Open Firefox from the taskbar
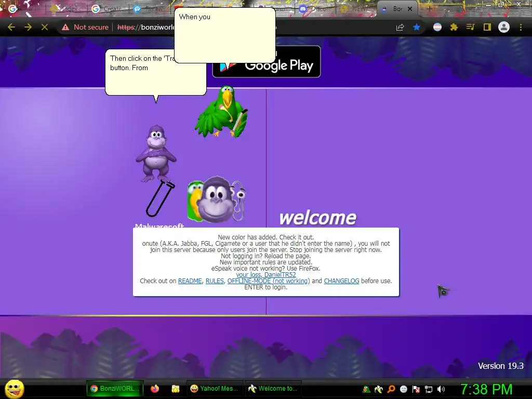The height and width of the screenshot is (399, 532). click(155, 389)
